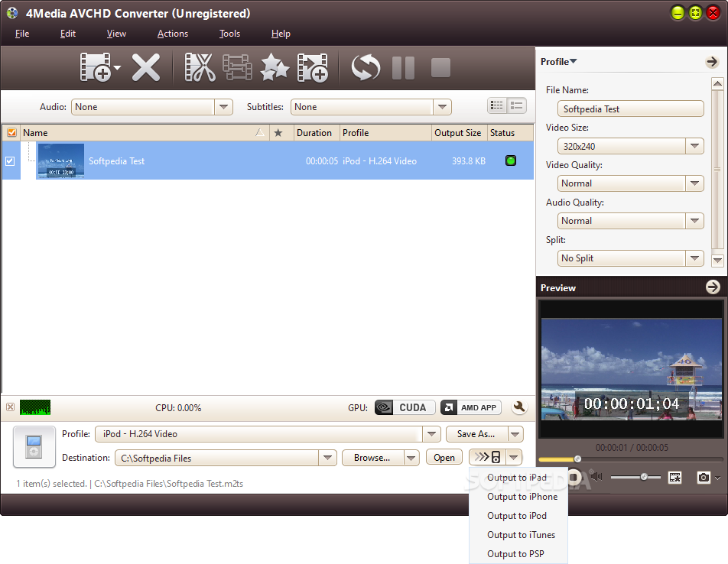This screenshot has height=564, width=728.
Task: Sort by the Name column header
Action: pos(145,133)
